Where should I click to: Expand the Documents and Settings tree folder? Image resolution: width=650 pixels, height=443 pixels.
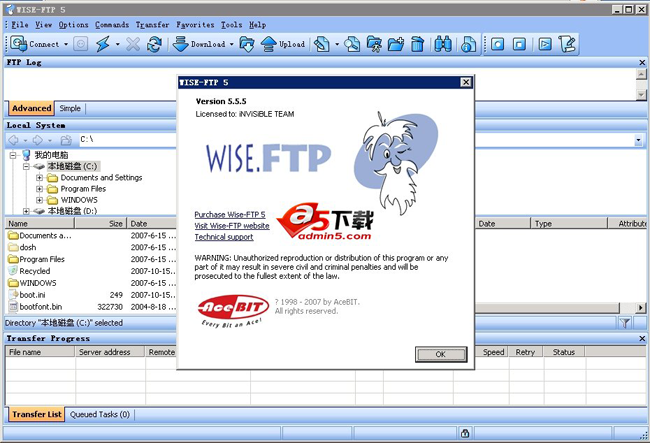tap(39, 178)
